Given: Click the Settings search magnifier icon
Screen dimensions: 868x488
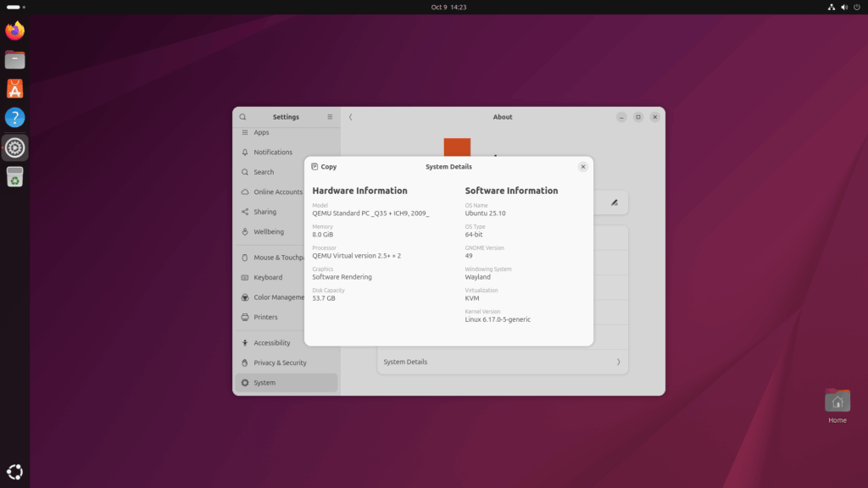Looking at the screenshot, I should coord(242,117).
